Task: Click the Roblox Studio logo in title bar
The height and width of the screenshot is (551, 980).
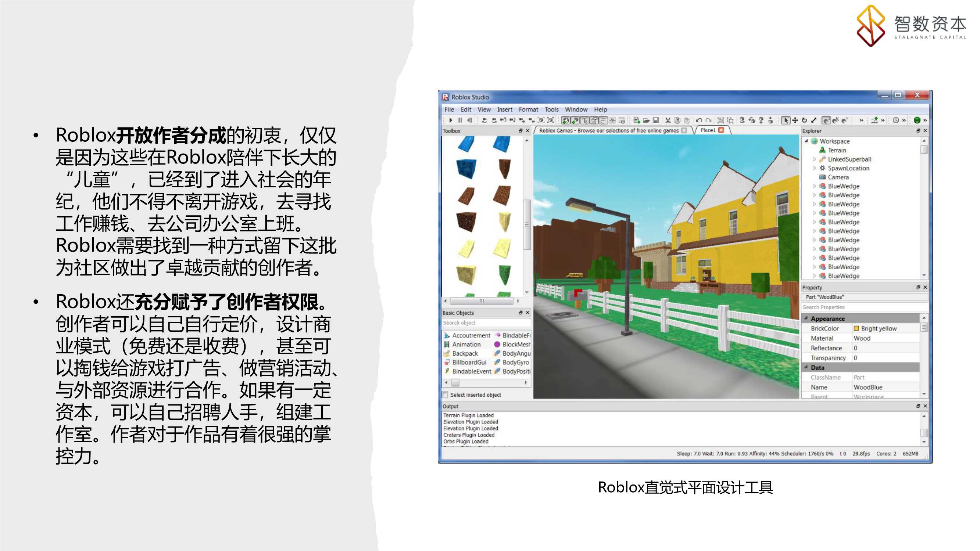Action: (446, 97)
